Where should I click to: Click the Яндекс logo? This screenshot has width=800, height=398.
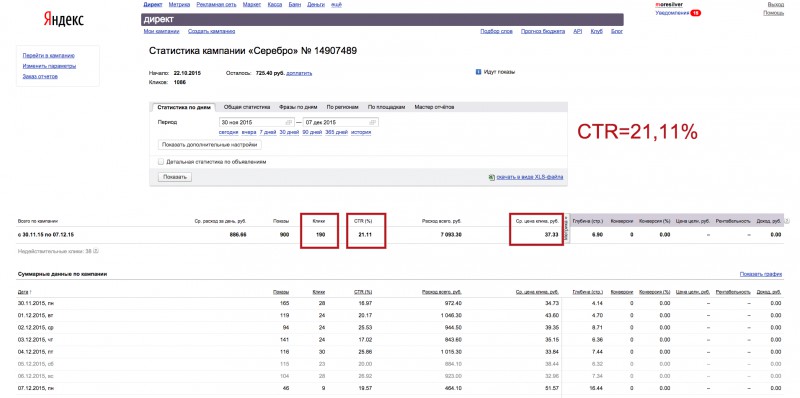coord(63,19)
